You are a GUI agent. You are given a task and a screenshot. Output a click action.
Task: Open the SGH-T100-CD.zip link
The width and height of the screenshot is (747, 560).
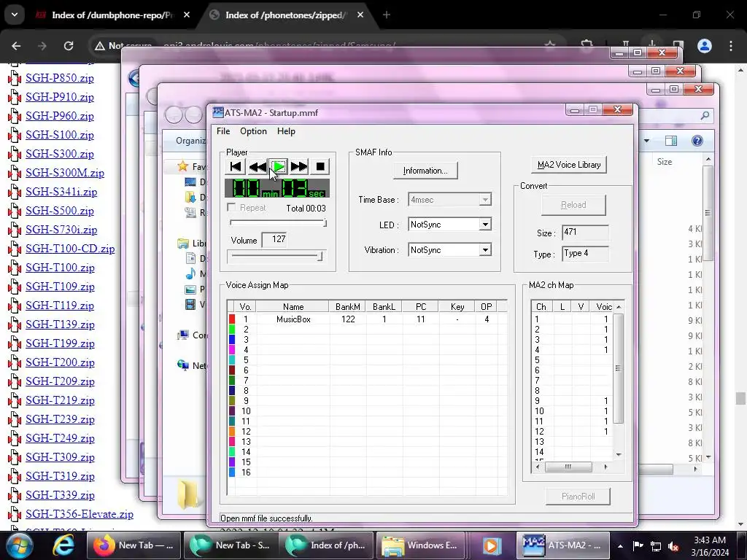(x=70, y=249)
